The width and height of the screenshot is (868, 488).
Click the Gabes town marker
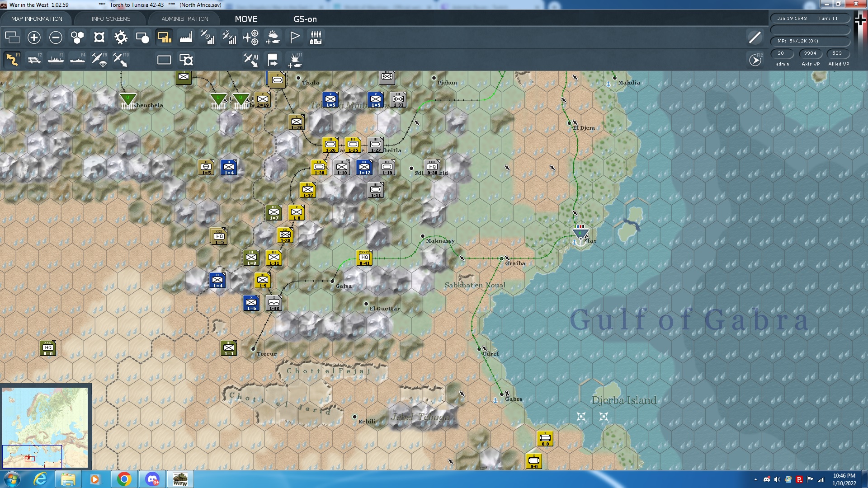(x=502, y=394)
